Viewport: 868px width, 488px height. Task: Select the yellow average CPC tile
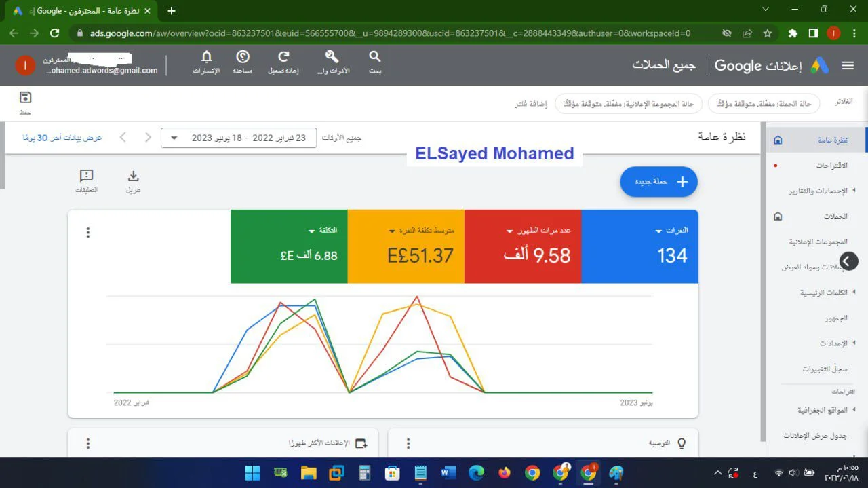(x=406, y=246)
